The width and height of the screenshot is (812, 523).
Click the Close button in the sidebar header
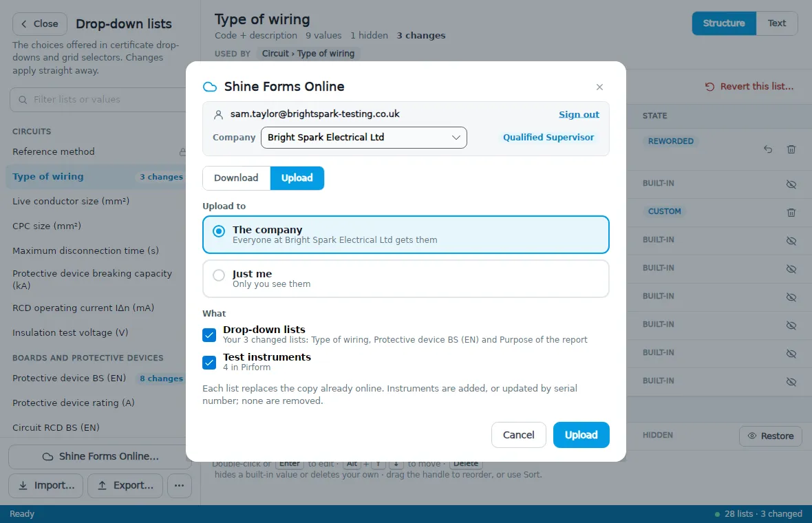point(40,24)
